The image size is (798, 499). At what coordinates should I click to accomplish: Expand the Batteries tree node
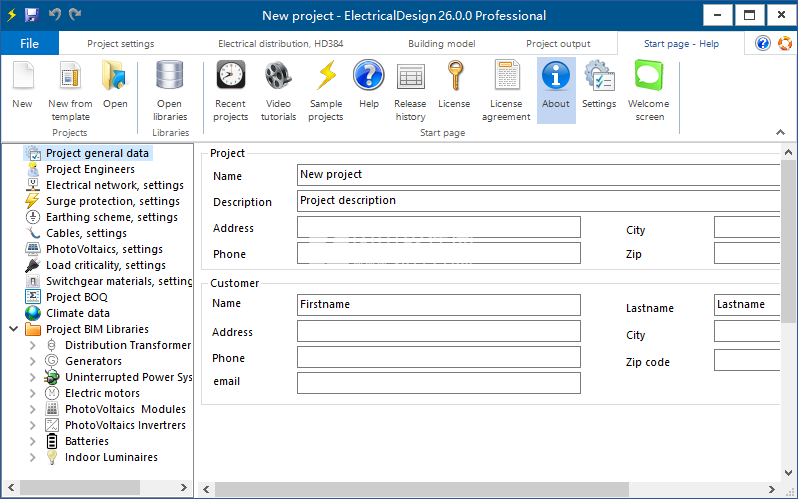(32, 441)
